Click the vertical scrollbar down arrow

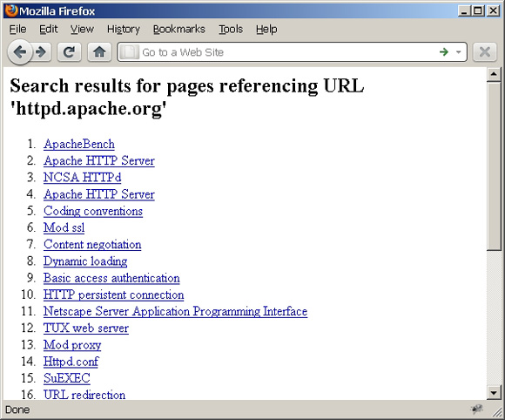pos(494,393)
